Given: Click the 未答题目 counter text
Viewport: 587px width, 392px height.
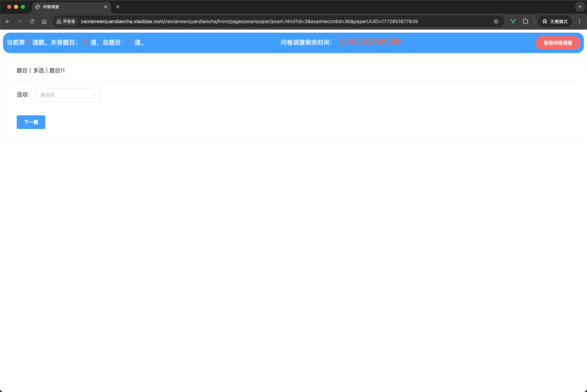Looking at the screenshot, I should pos(64,43).
